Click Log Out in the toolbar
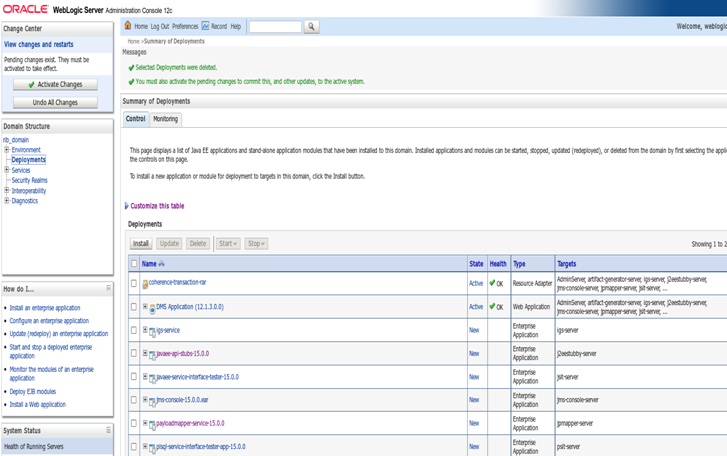 click(x=160, y=26)
